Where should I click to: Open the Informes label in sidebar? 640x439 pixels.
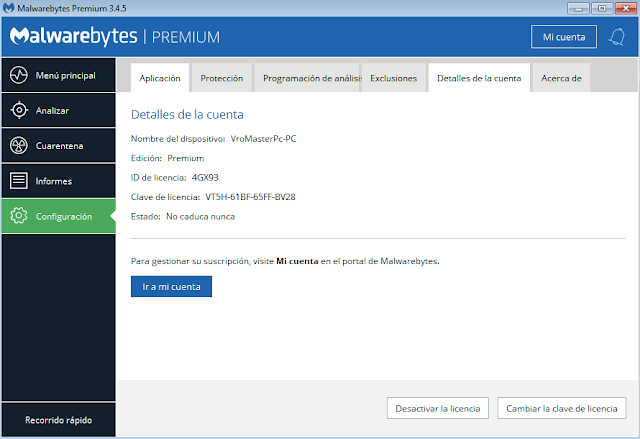point(53,181)
